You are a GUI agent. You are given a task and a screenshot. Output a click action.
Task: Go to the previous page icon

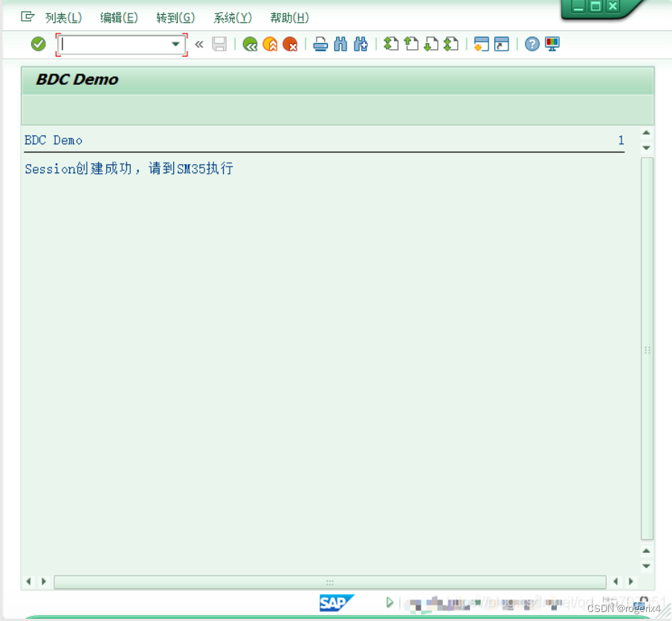tap(411, 44)
